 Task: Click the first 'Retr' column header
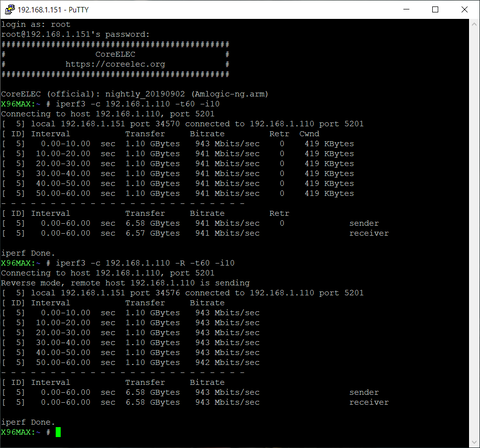[x=279, y=134]
